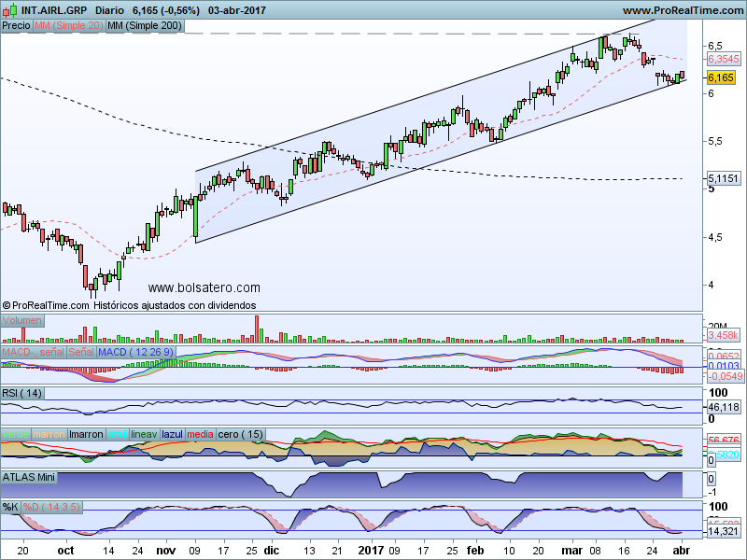Viewport: 747px width, 560px height.
Task: Click the %K stochastic label
Action: 10,508
